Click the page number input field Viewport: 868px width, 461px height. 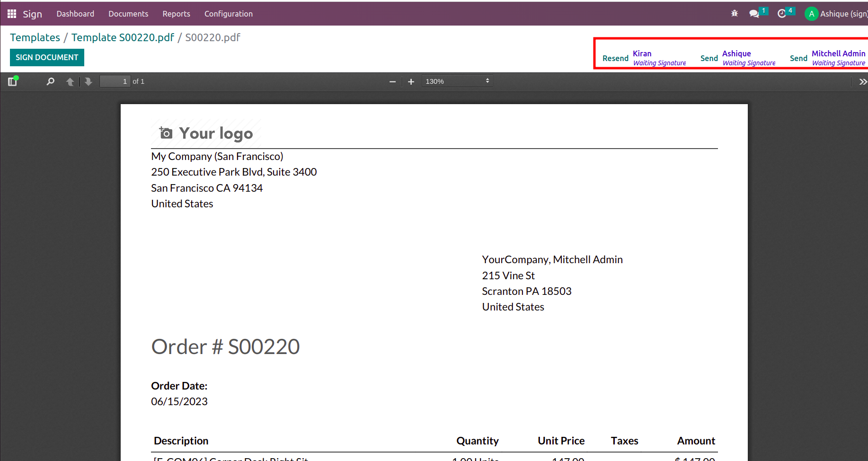click(x=115, y=81)
